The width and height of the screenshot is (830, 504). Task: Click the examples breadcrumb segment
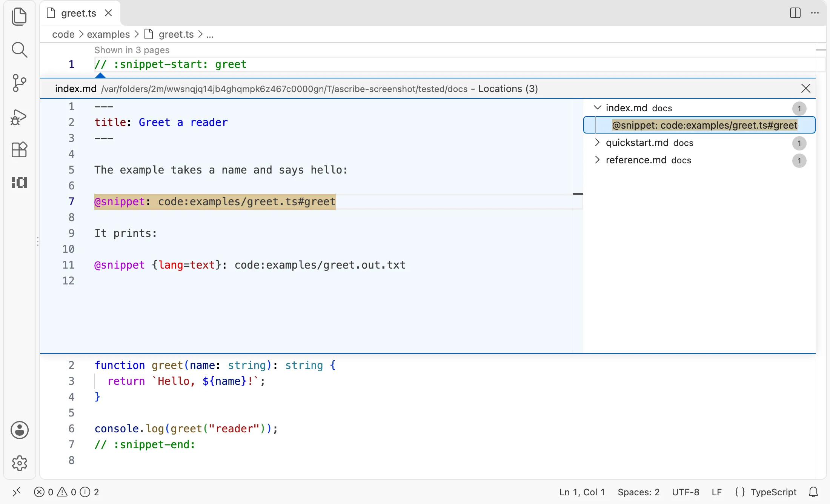(x=108, y=34)
